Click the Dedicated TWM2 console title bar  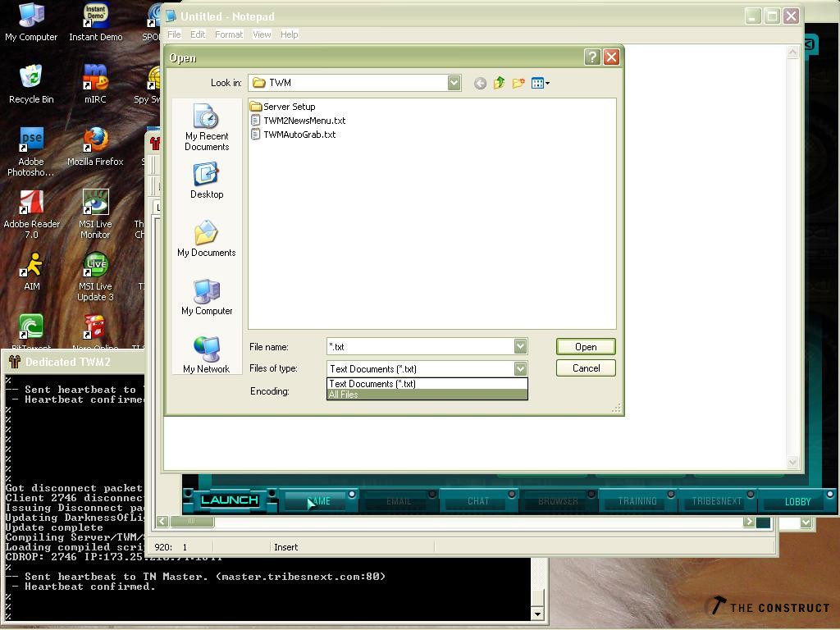75,362
